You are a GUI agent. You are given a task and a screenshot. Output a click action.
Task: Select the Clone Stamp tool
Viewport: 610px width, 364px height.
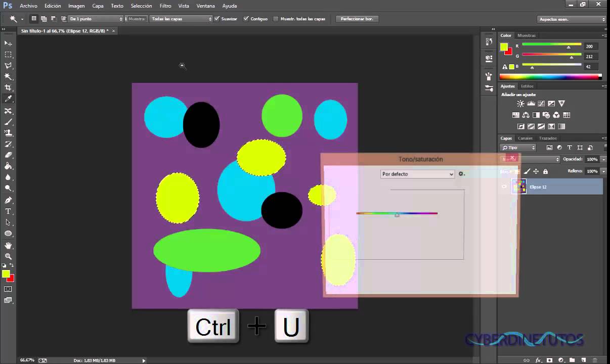[x=8, y=133]
